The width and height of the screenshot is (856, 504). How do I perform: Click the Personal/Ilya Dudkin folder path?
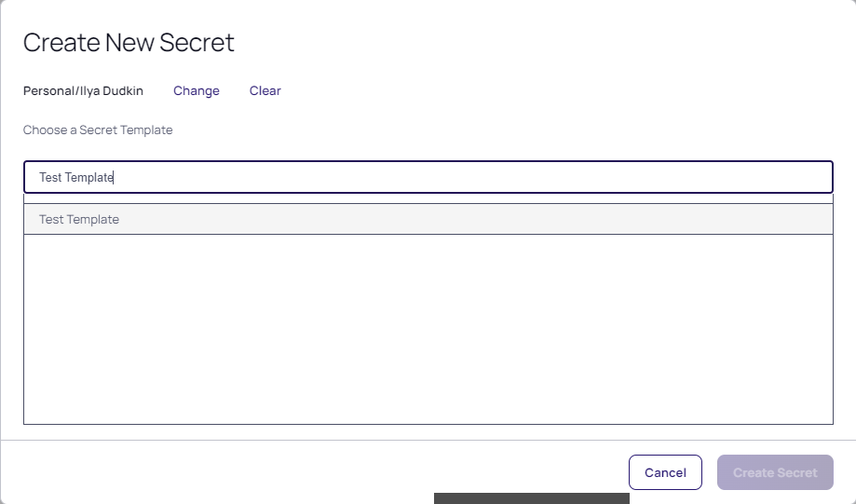click(x=83, y=90)
